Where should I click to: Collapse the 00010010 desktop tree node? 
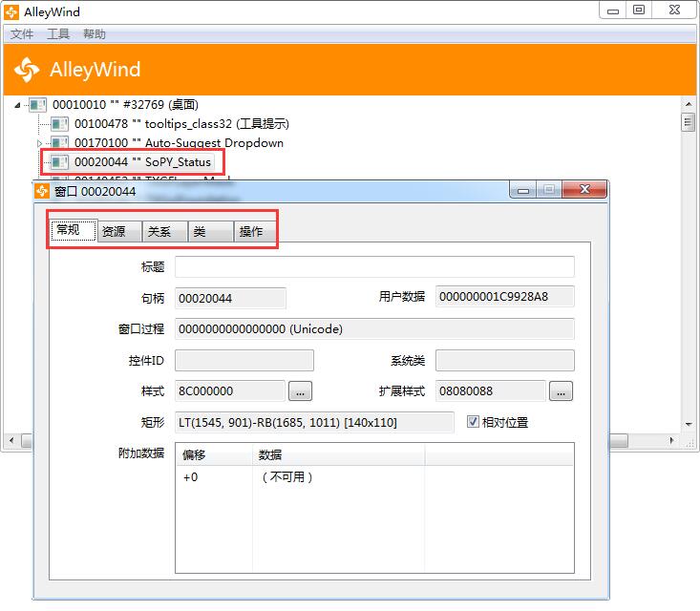18,105
